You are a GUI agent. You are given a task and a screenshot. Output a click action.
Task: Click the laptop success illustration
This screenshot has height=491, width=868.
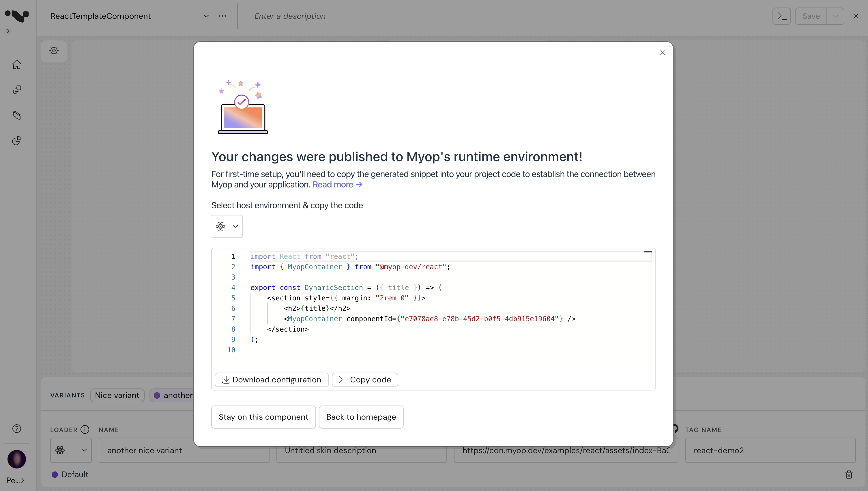point(243,107)
